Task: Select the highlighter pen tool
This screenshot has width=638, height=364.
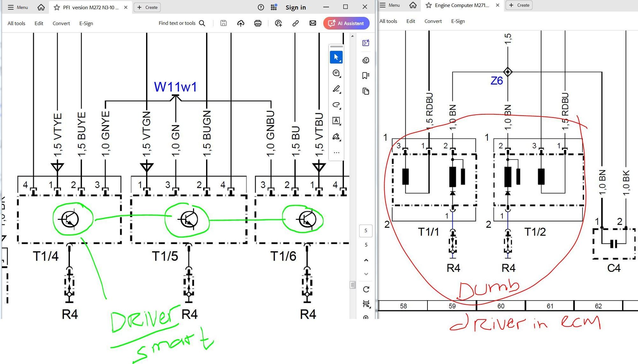Action: (336, 89)
